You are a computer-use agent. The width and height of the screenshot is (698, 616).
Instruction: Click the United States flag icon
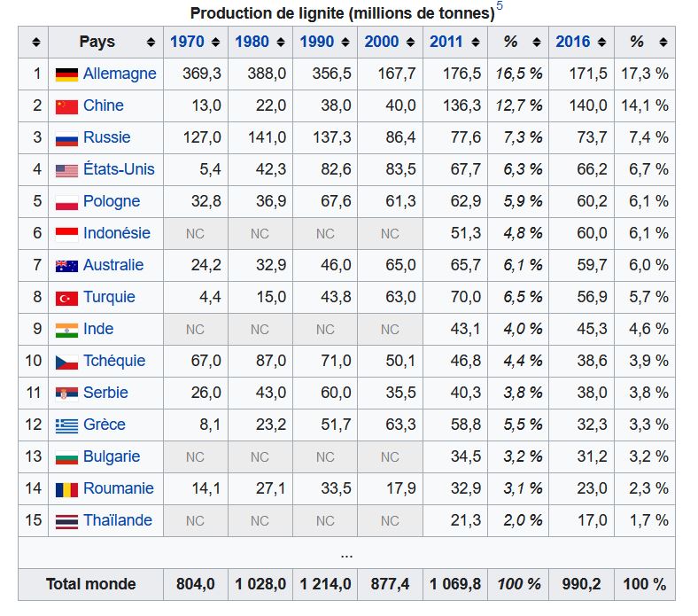(66, 170)
